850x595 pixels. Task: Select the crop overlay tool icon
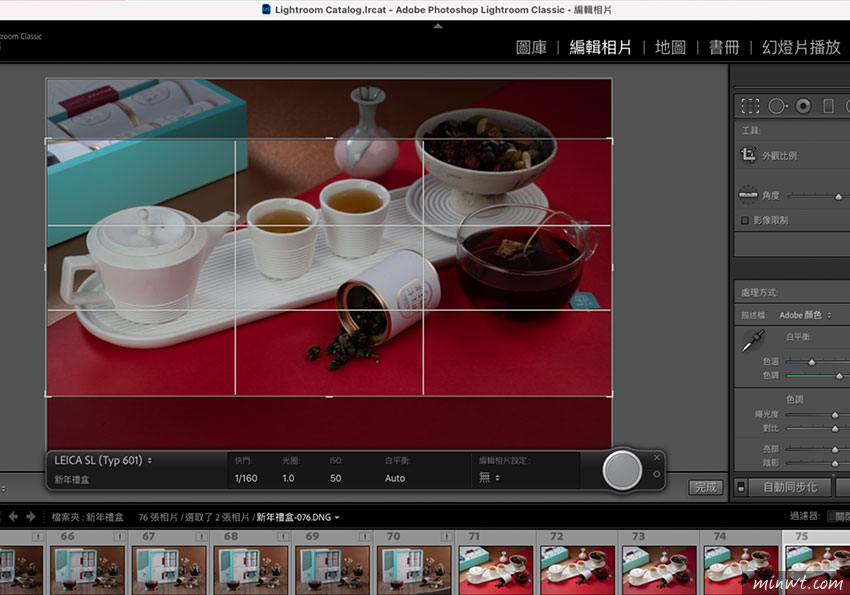[x=750, y=106]
